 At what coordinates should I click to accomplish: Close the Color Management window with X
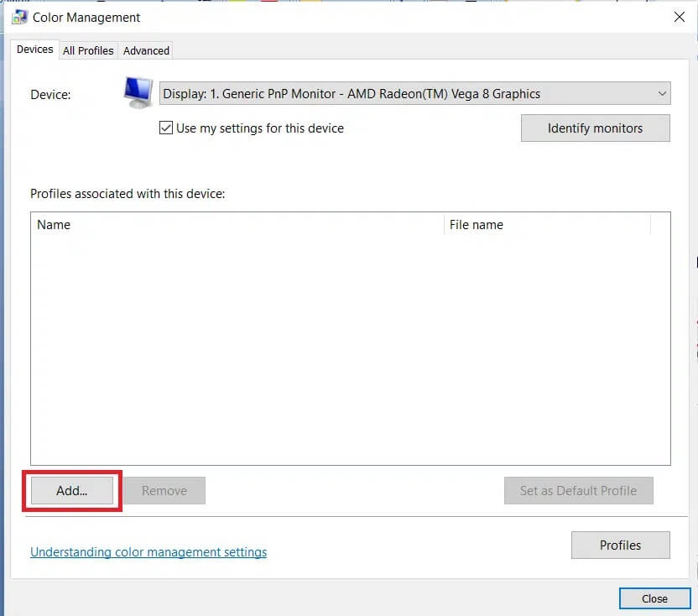[680, 17]
